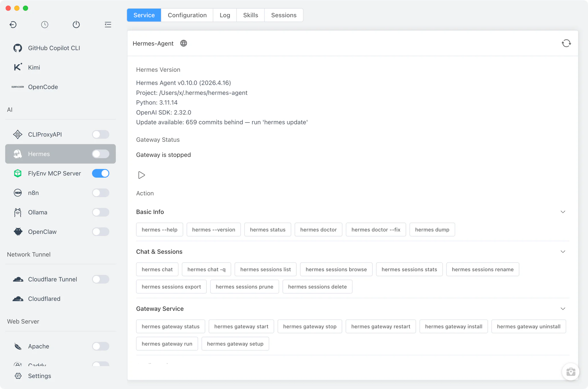This screenshot has height=389, width=588.
Task: Select the Ollama llama icon
Action: coord(18,212)
